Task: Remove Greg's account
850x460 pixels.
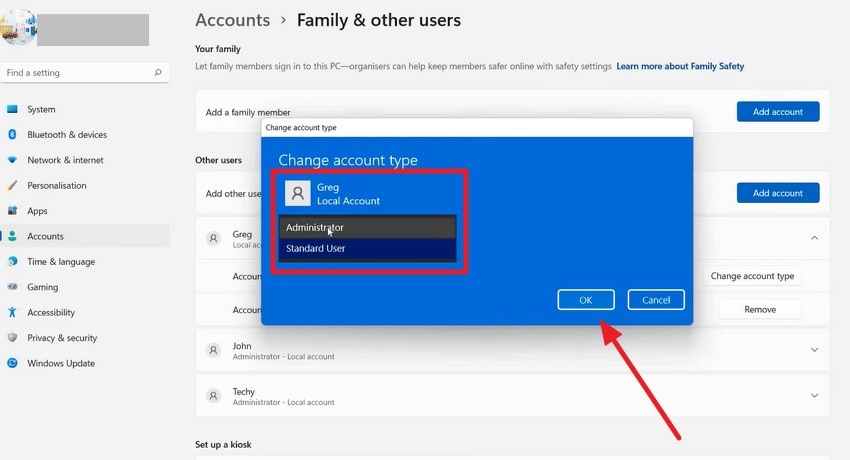Action: point(760,309)
